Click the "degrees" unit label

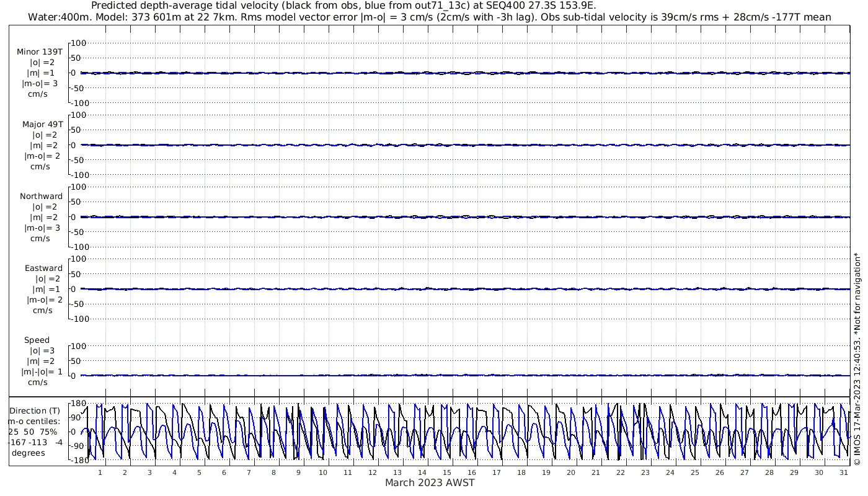coord(28,453)
